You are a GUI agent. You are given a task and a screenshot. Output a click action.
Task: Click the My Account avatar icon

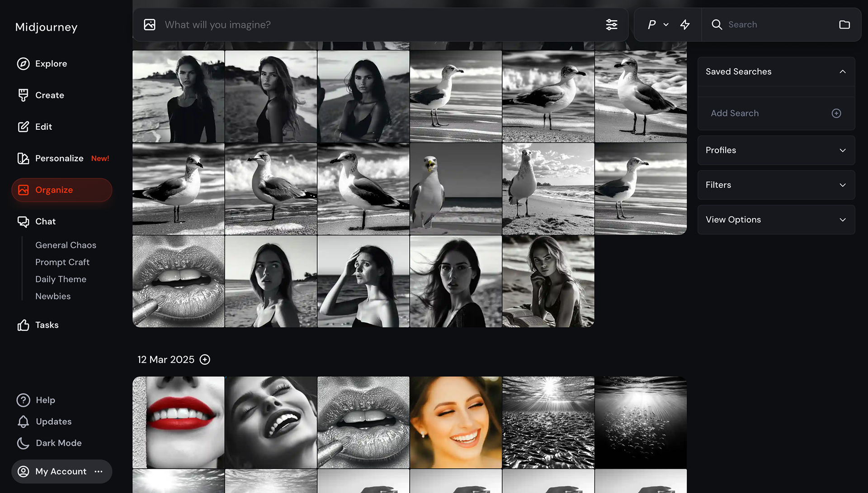[x=23, y=471]
